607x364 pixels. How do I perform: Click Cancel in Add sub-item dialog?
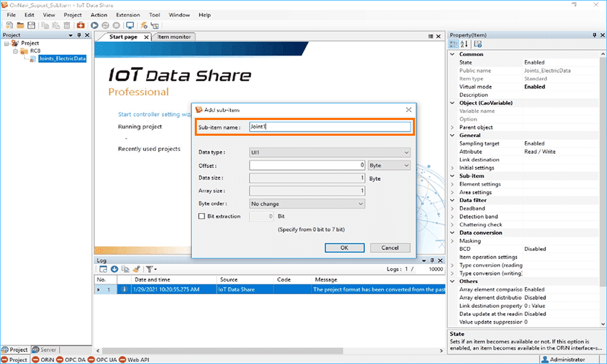click(390, 248)
